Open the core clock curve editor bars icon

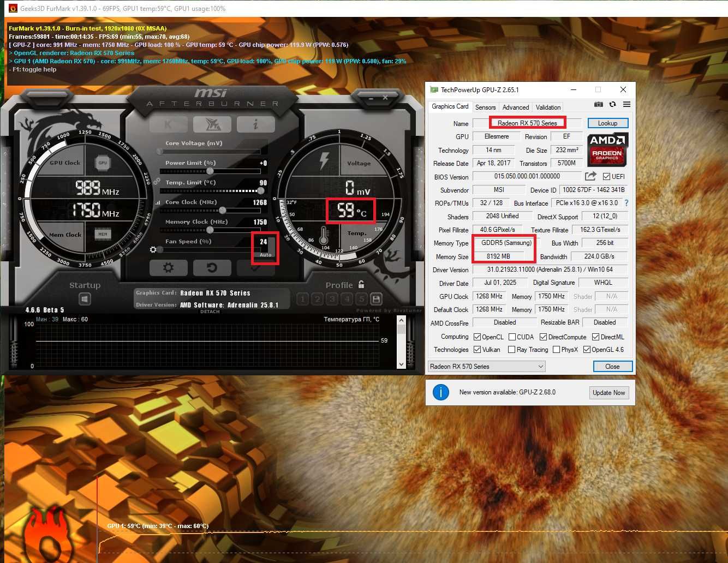[x=158, y=202]
